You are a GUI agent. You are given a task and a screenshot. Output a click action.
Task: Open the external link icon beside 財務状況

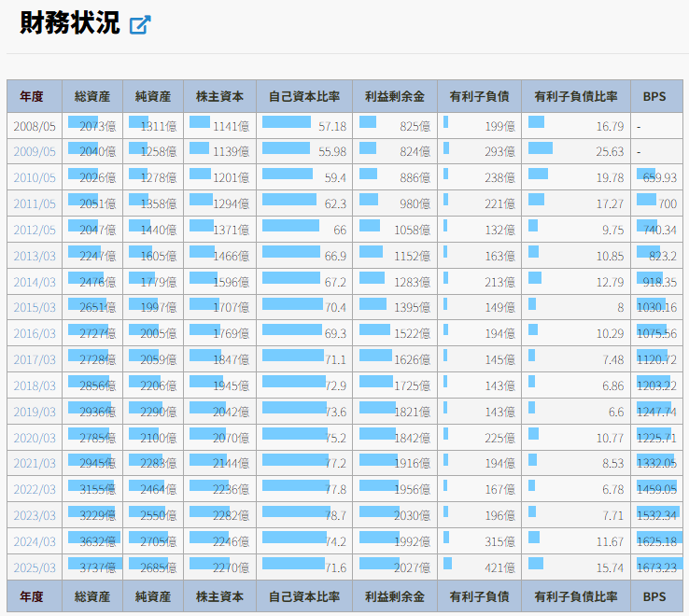[140, 25]
